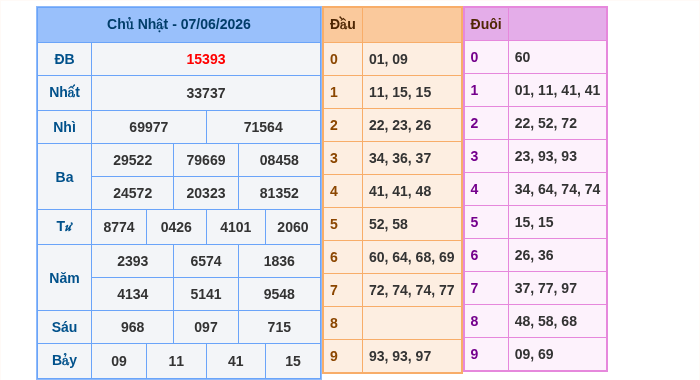The image size is (700, 380).
Task: Click Đuôi row 6 values 26, 36
Action: click(534, 255)
